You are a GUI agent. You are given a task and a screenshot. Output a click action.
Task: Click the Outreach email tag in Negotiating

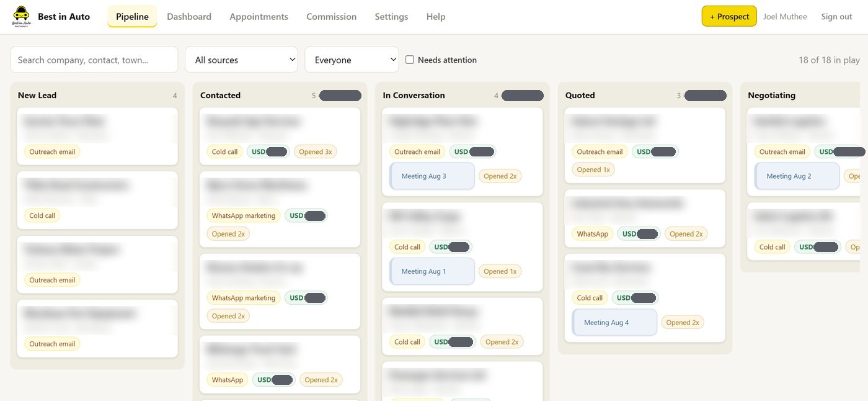click(782, 151)
